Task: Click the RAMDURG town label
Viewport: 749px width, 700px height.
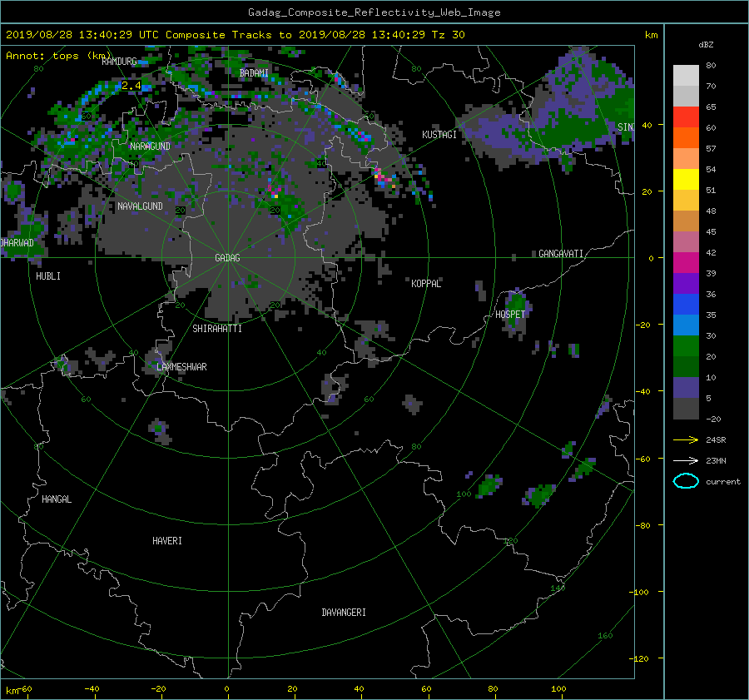Action: pos(119,62)
